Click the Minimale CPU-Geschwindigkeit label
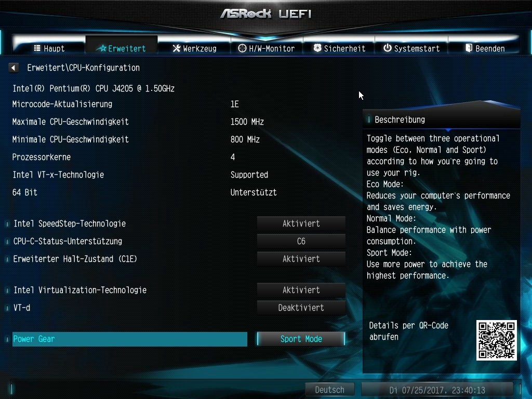The width and height of the screenshot is (532, 399). (x=70, y=139)
